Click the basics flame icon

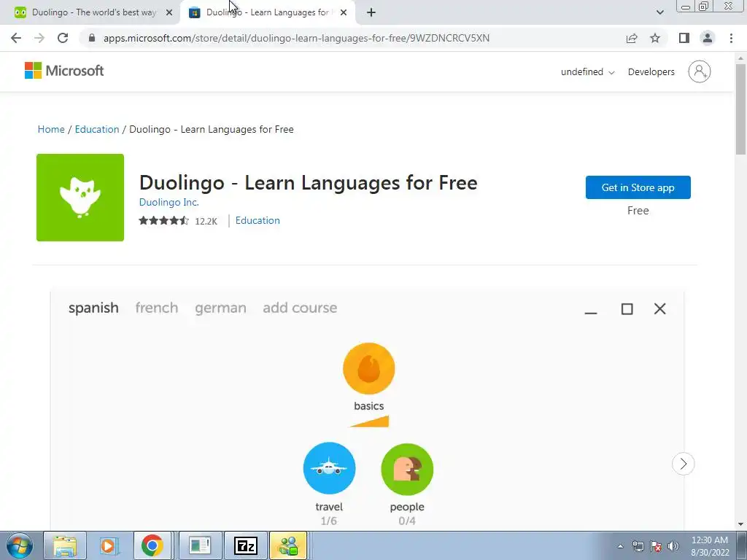368,368
